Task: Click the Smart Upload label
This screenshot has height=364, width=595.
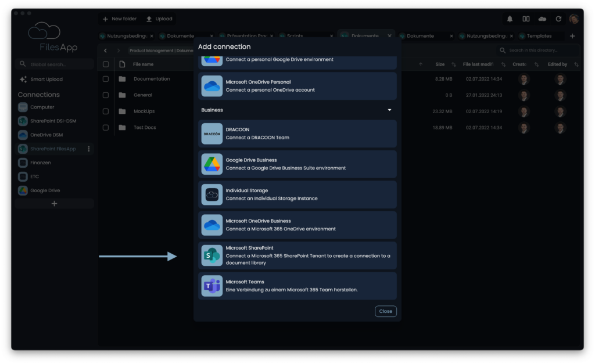Action: [46, 80]
